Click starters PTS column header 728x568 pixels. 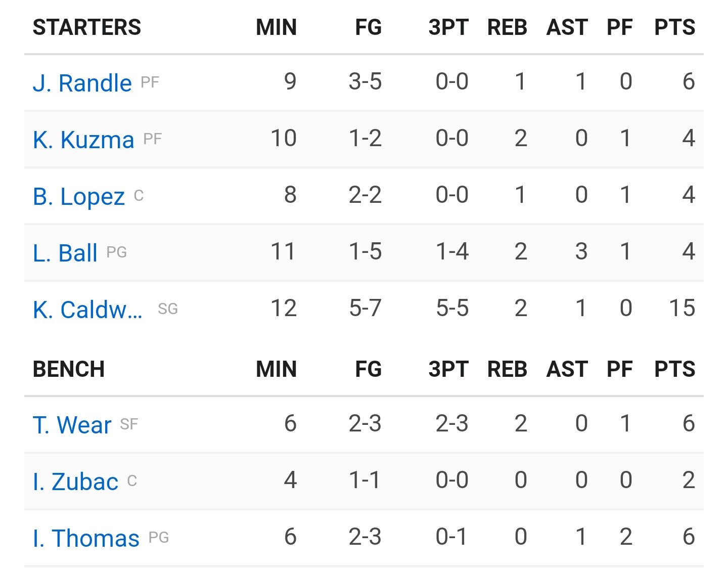pyautogui.click(x=675, y=27)
